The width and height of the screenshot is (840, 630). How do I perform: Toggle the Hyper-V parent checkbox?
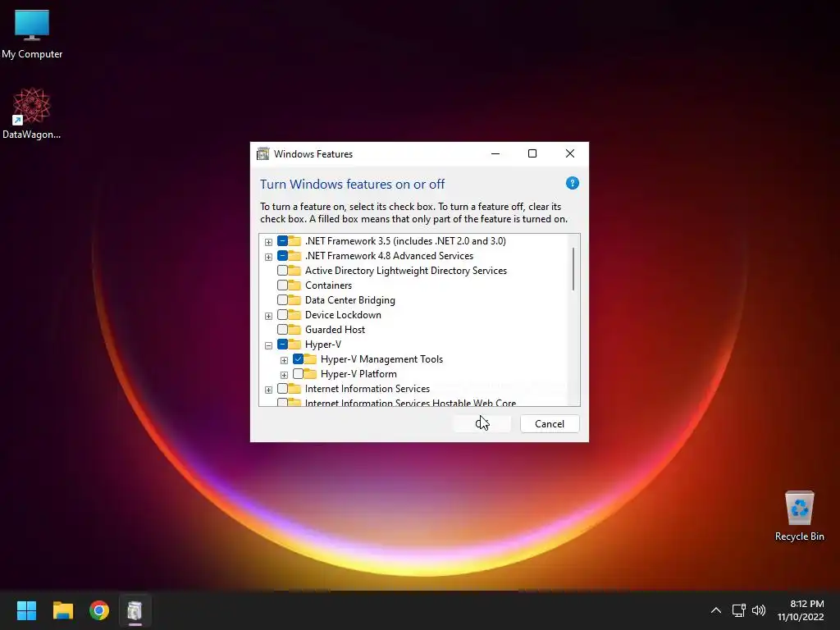coord(282,344)
